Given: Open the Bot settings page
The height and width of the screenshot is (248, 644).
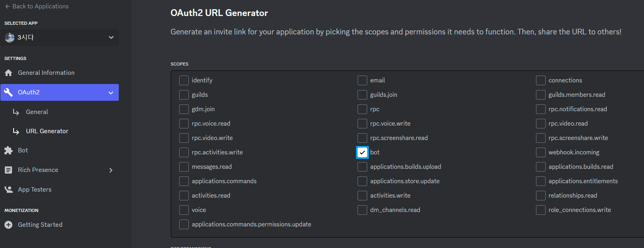Looking at the screenshot, I should [x=23, y=150].
